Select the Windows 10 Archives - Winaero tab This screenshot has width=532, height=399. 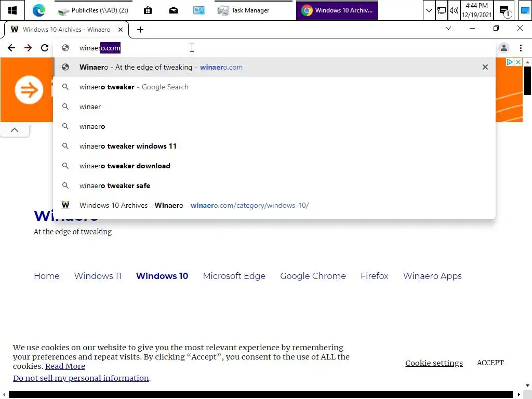66,30
